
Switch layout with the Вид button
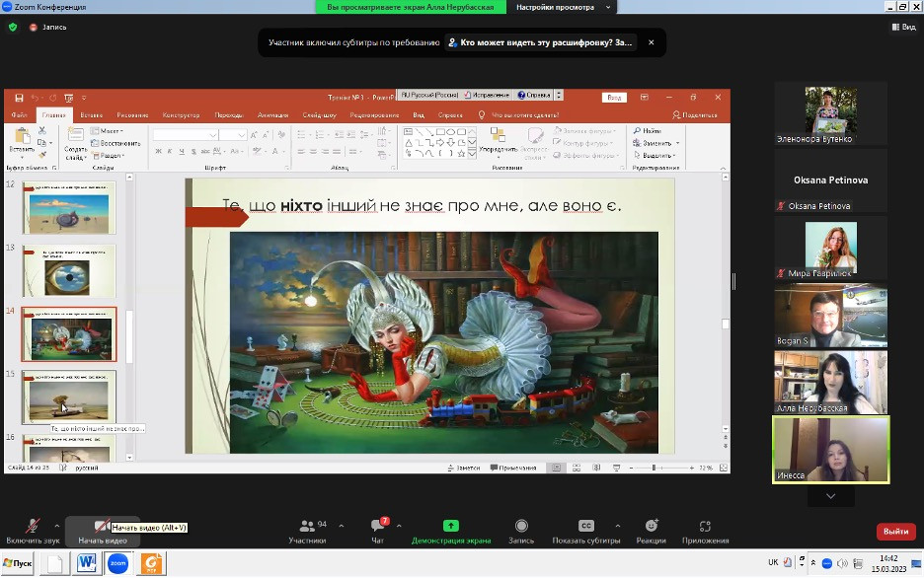[x=904, y=27]
